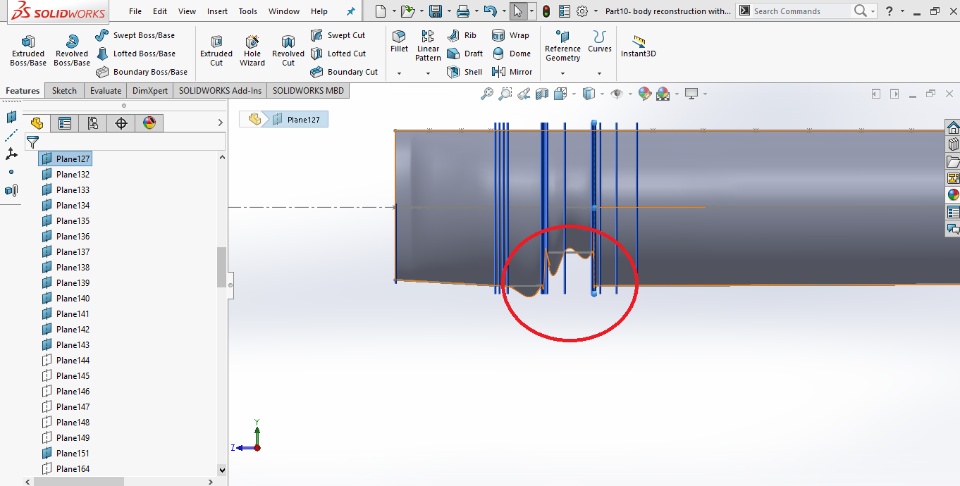Create a New document
The height and width of the screenshot is (486, 960).
381,11
